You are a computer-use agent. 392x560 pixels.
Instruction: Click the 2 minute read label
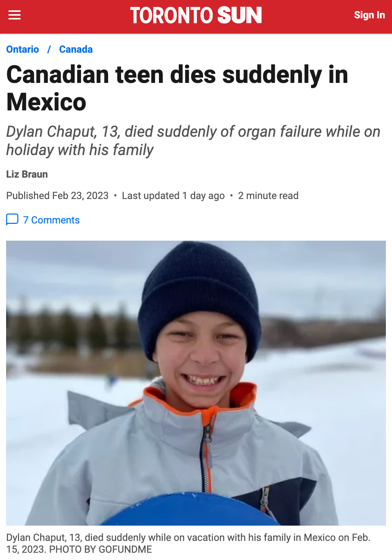(268, 196)
